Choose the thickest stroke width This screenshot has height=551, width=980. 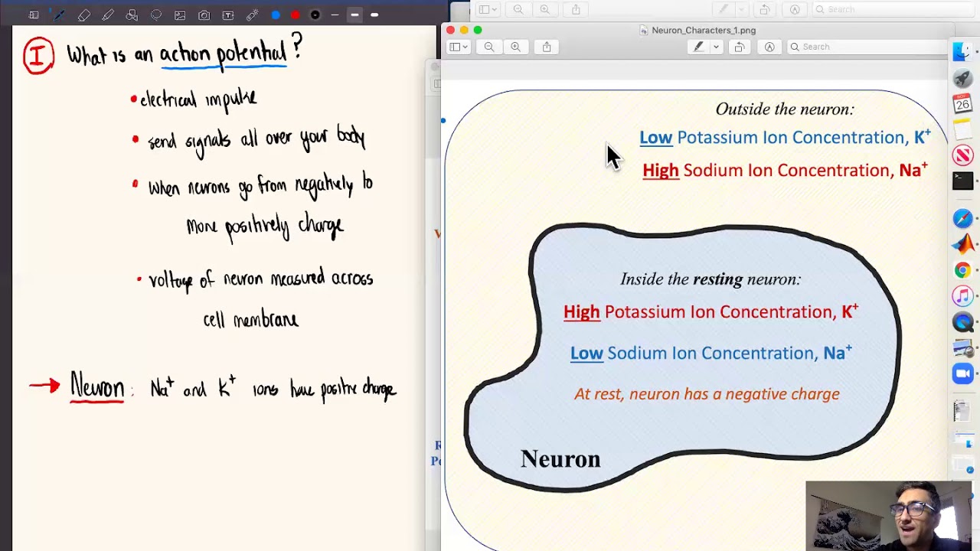[374, 15]
